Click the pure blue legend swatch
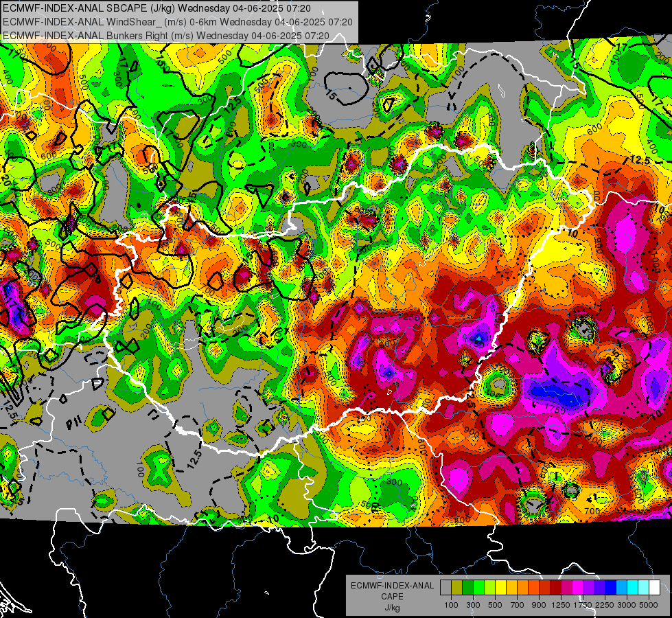The image size is (672, 618). [x=611, y=587]
